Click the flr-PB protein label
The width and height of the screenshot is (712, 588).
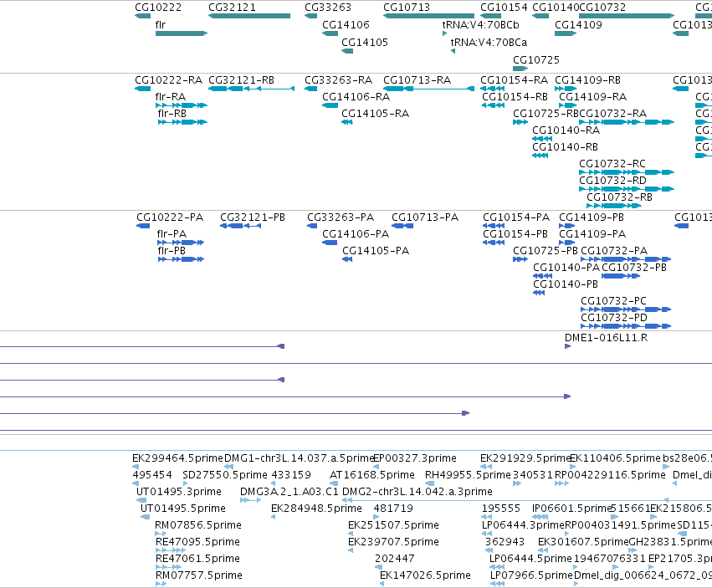(x=172, y=251)
